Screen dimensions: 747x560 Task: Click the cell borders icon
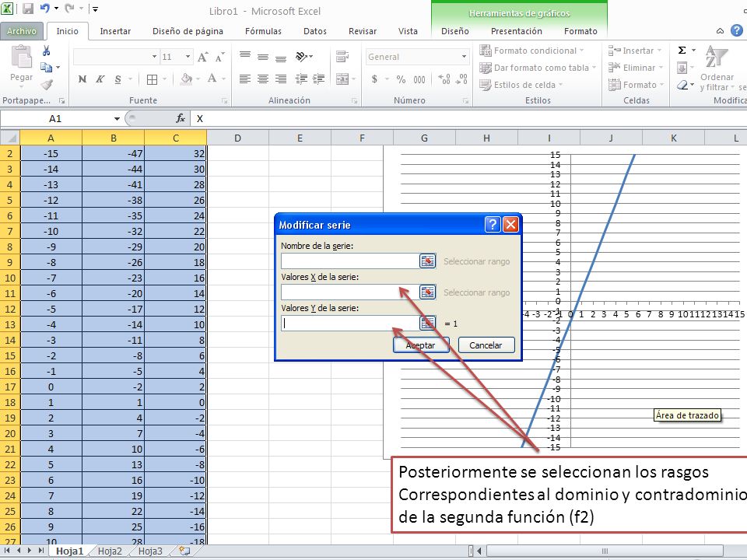click(152, 79)
